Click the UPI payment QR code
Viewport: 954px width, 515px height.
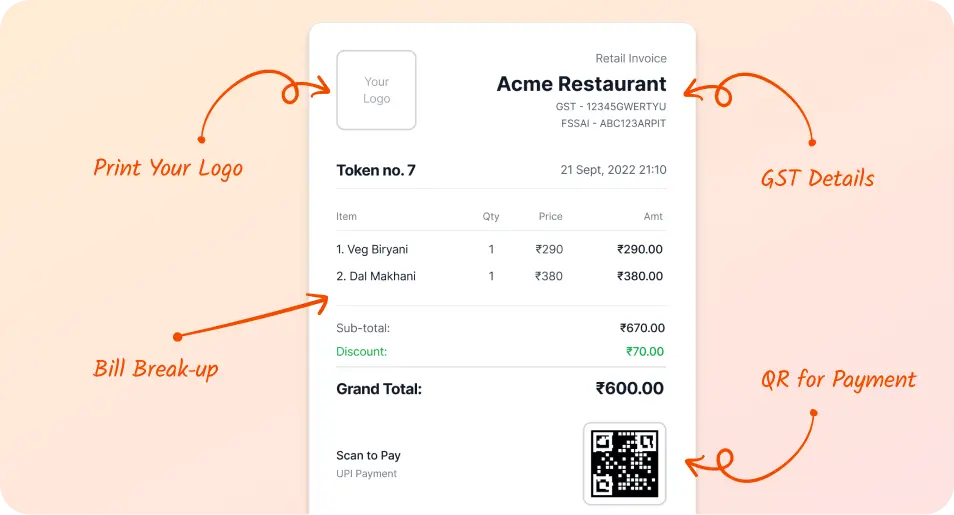(x=624, y=463)
